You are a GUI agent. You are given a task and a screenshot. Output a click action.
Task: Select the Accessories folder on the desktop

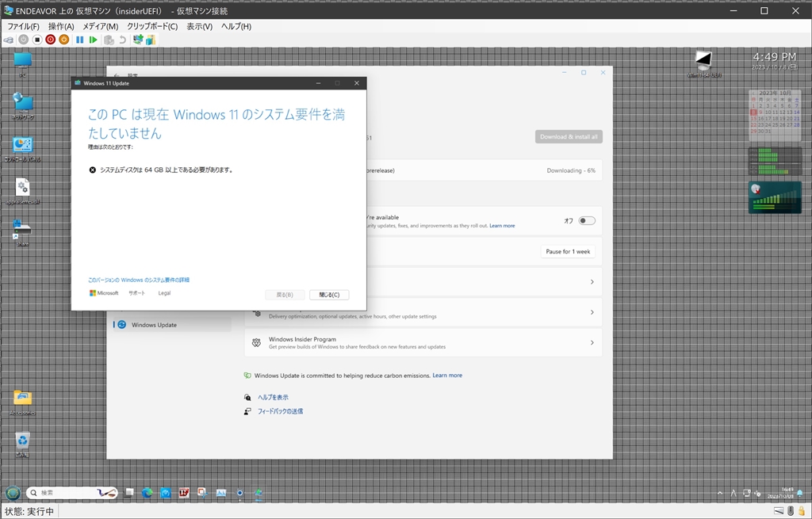[x=22, y=403]
